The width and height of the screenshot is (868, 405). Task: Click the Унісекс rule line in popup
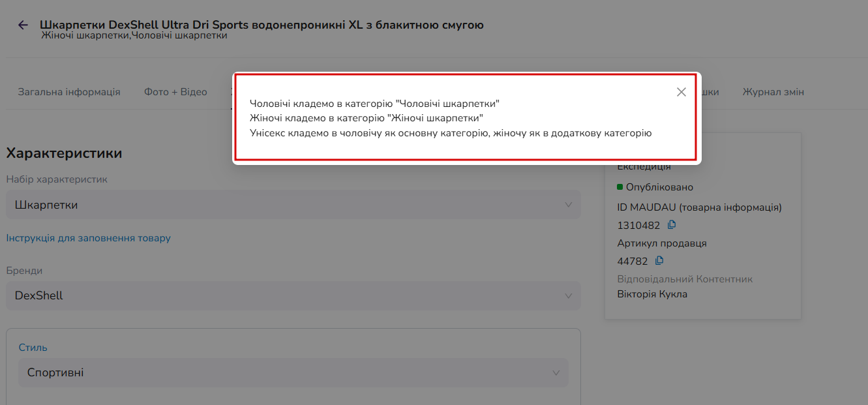[451, 133]
